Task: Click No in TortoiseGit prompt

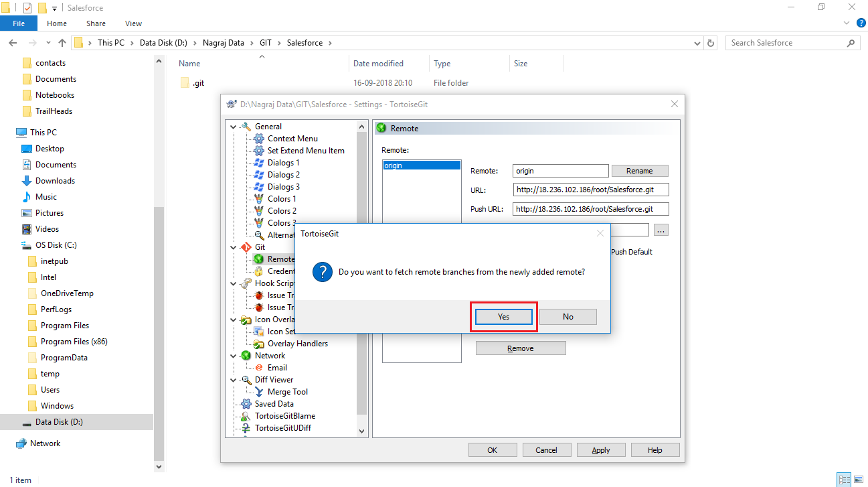Action: tap(568, 317)
